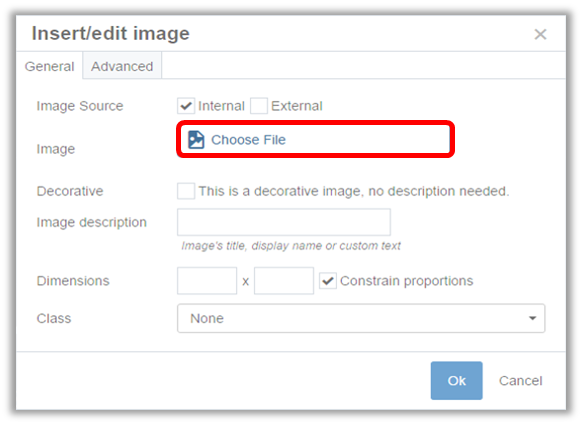Click Cancel to dismiss the dialog

(520, 380)
